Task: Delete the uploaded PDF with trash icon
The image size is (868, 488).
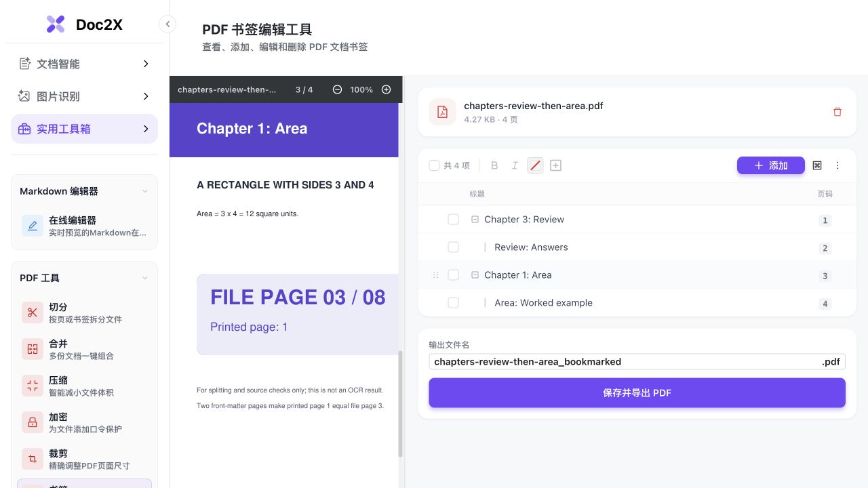Action: 837,112
